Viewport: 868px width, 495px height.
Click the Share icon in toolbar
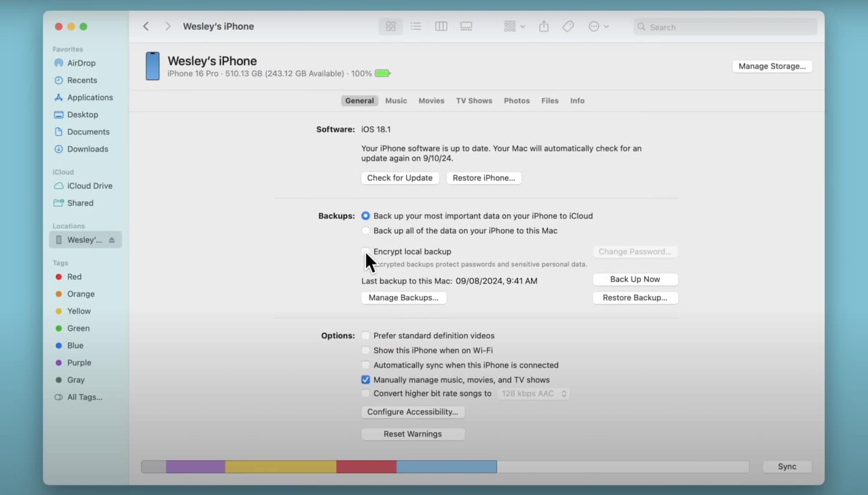pyautogui.click(x=544, y=26)
